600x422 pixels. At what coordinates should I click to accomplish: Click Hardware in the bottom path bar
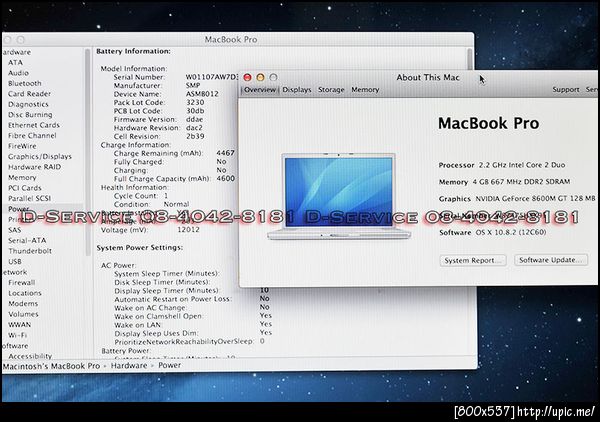(x=129, y=366)
